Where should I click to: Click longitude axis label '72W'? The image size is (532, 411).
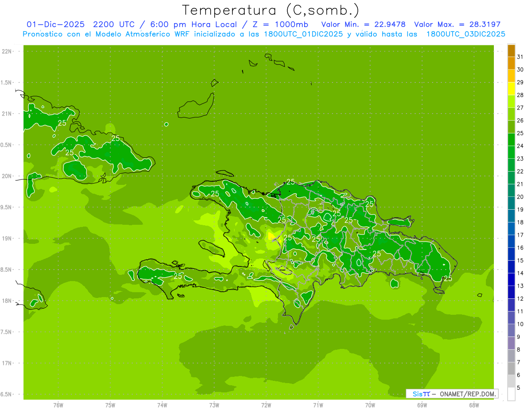266,405
